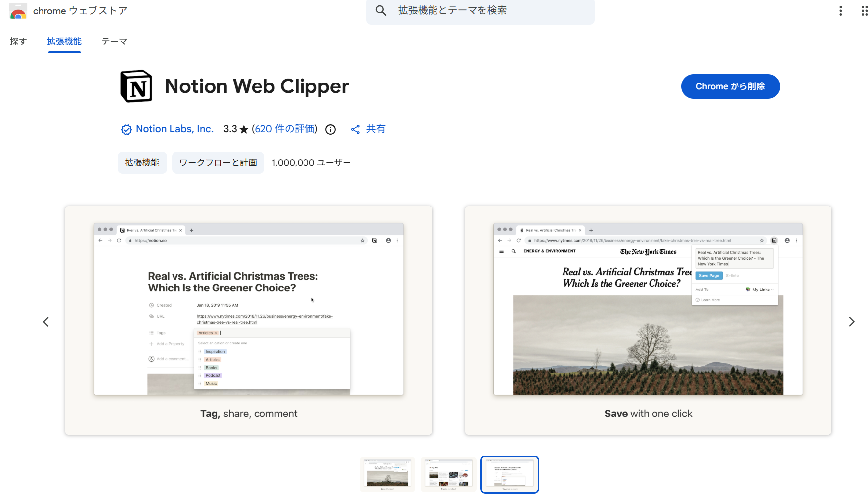Click the share icon next to 共有
Viewport: 868px width, 498px height.
(x=355, y=129)
